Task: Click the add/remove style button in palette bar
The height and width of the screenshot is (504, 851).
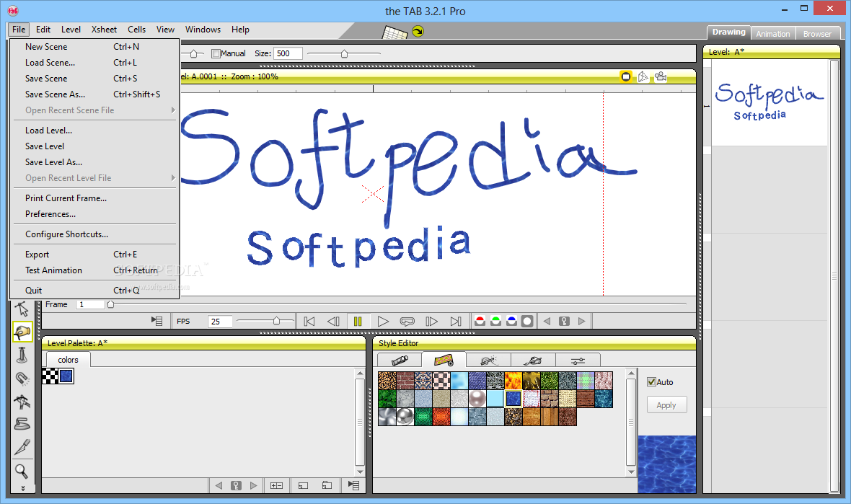Action: tap(277, 485)
